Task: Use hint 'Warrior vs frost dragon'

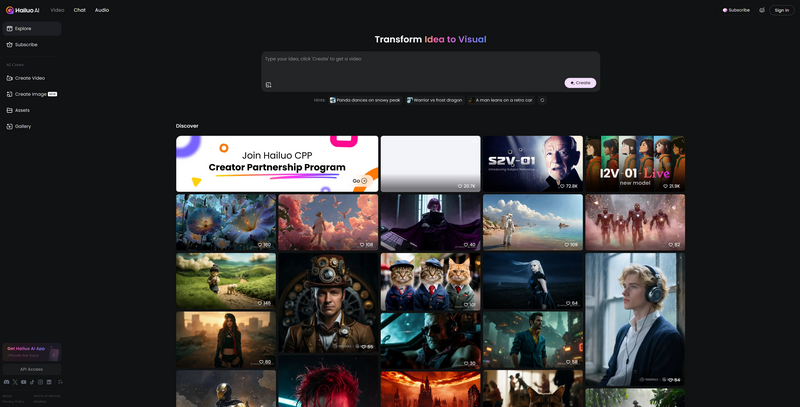Action: pos(434,100)
